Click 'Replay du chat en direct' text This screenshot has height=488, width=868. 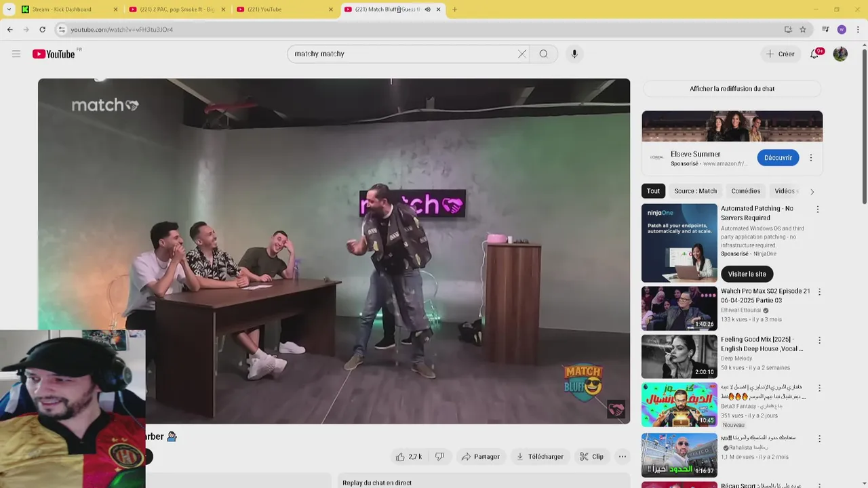377,483
